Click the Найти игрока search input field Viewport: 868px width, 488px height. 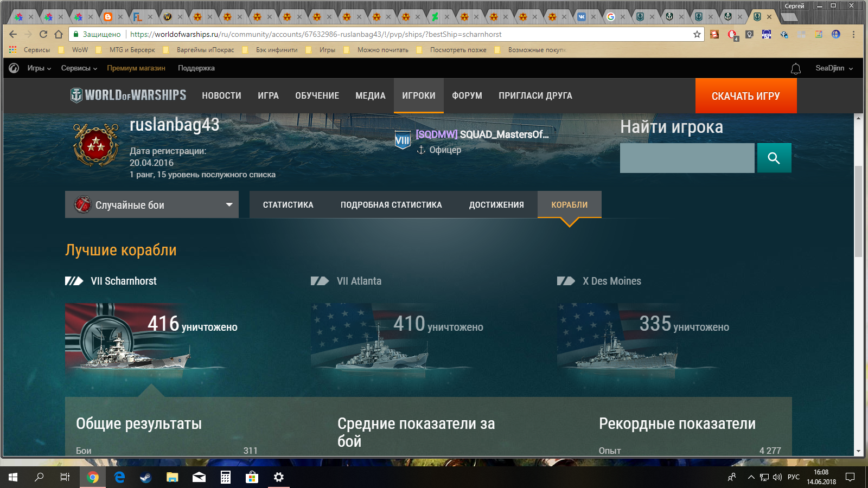[687, 158]
